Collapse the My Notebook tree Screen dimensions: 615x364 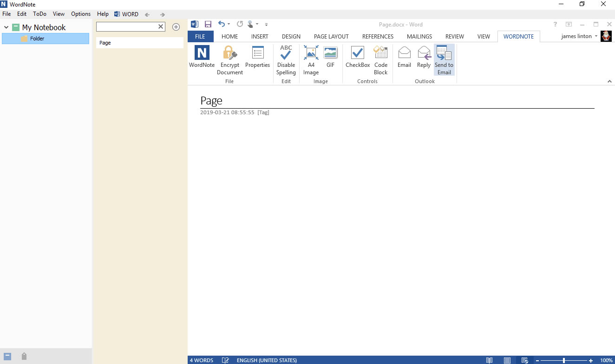pyautogui.click(x=6, y=27)
